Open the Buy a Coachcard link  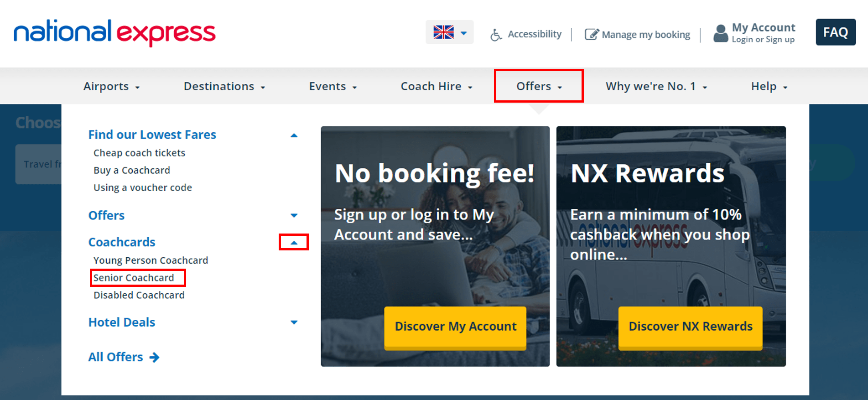pos(132,170)
